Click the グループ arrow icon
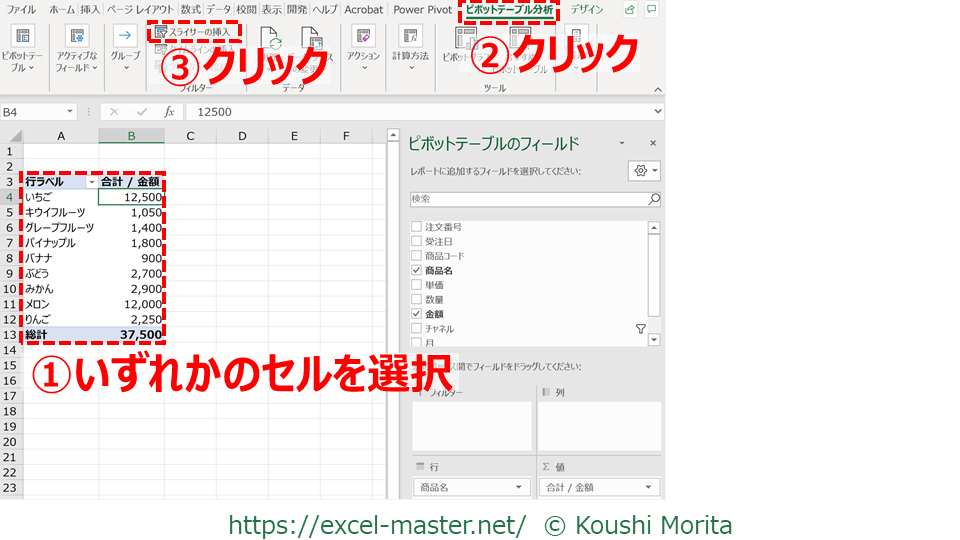The width and height of the screenshot is (960, 540). pos(125,37)
